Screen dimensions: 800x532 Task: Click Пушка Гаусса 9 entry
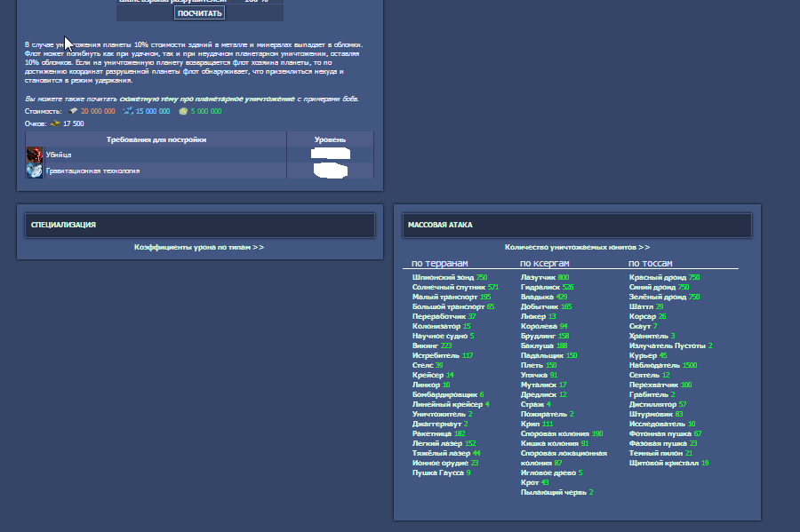click(441, 472)
